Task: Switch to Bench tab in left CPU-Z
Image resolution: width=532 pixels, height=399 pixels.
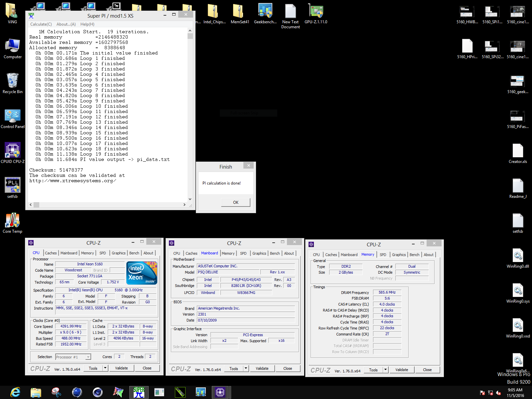Action: click(x=134, y=253)
